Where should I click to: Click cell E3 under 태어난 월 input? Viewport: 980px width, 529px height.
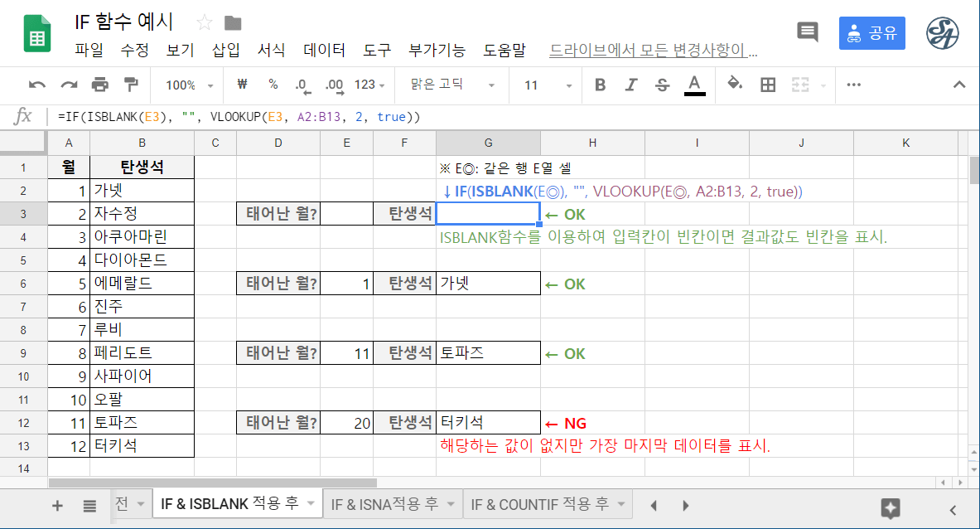click(x=346, y=214)
